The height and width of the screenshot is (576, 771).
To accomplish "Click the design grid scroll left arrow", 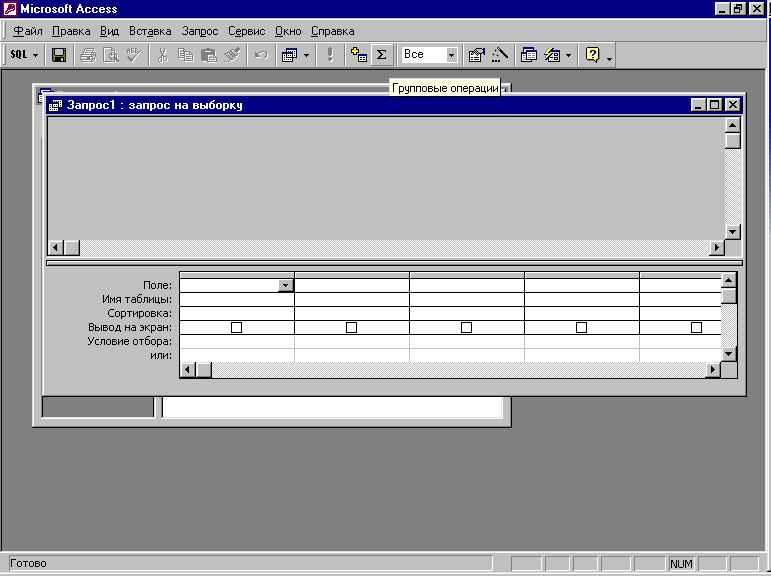I will 187,369.
